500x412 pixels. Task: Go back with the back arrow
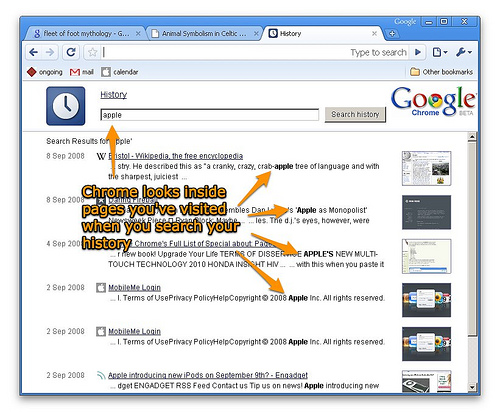(33, 52)
